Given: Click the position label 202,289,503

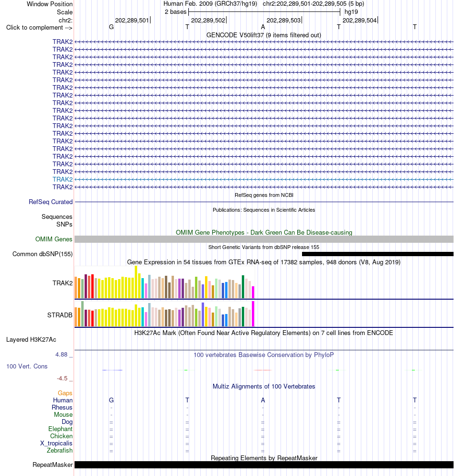Looking at the screenshot, I should [x=284, y=21].
